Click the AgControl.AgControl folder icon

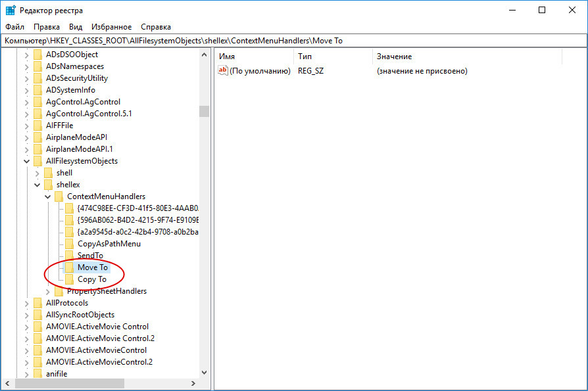(x=38, y=102)
